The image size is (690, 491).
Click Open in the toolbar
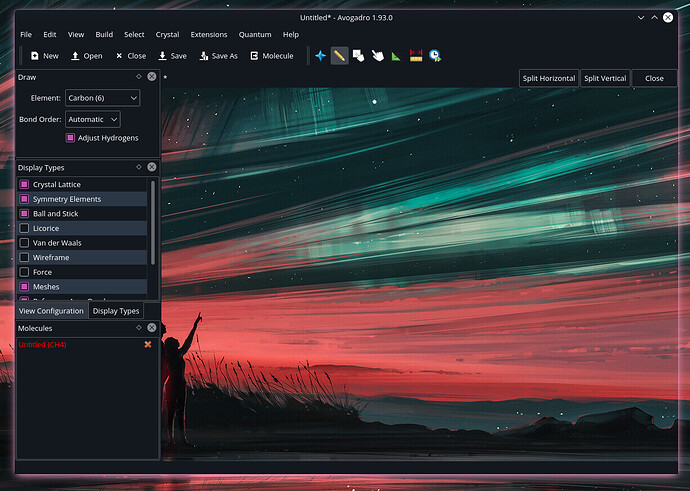tap(87, 56)
